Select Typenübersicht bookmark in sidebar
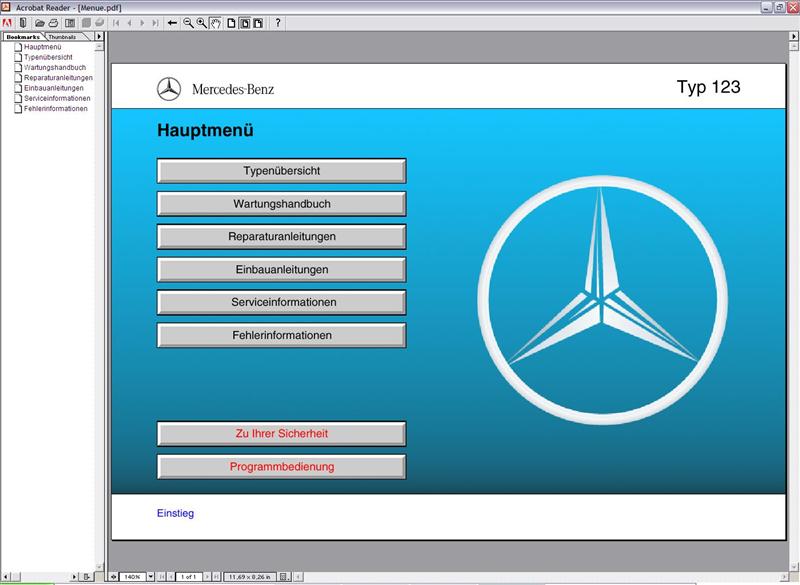 click(x=48, y=57)
